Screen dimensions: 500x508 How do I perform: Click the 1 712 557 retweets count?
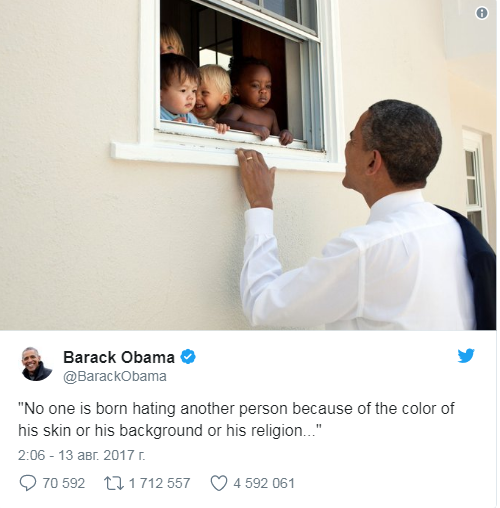[159, 483]
